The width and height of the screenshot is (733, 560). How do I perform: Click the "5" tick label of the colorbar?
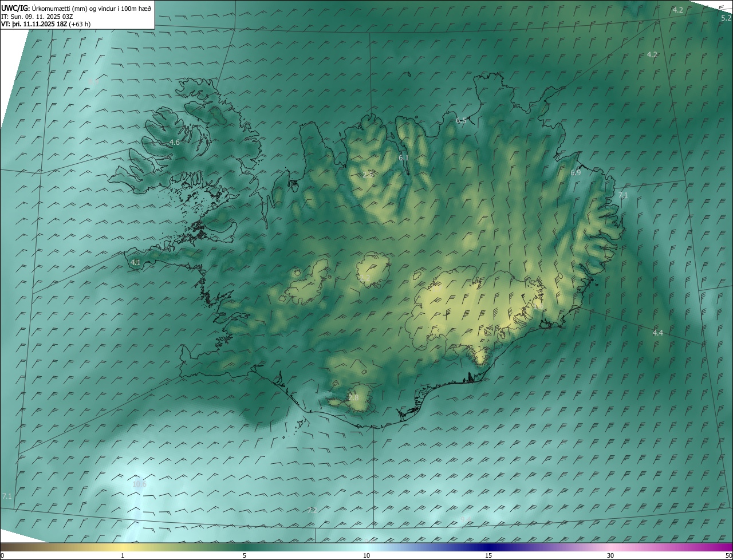(x=245, y=555)
